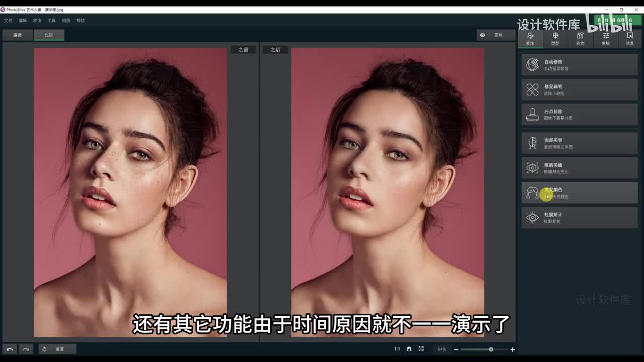Screen dimensions: 644x362
Task: Open the 红眼矫正 red-eye correction tool
Action: pyautogui.click(x=579, y=218)
